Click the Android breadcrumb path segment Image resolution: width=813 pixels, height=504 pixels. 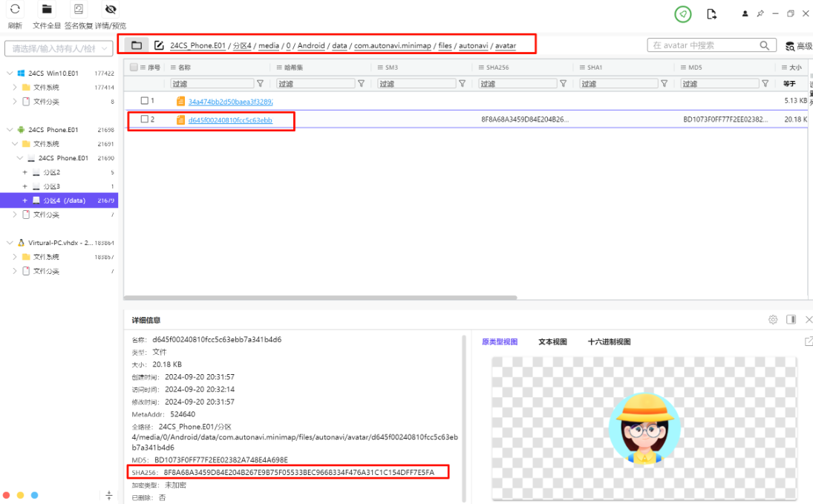[x=311, y=45]
